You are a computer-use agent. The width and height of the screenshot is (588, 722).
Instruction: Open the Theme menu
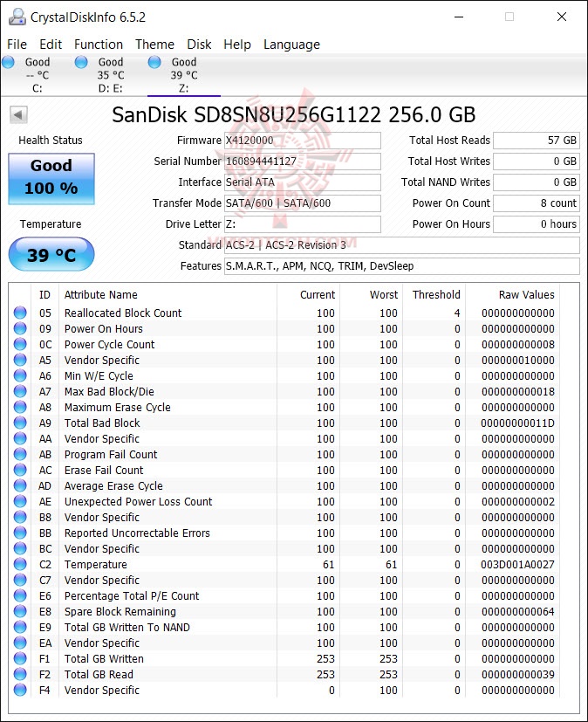click(154, 45)
